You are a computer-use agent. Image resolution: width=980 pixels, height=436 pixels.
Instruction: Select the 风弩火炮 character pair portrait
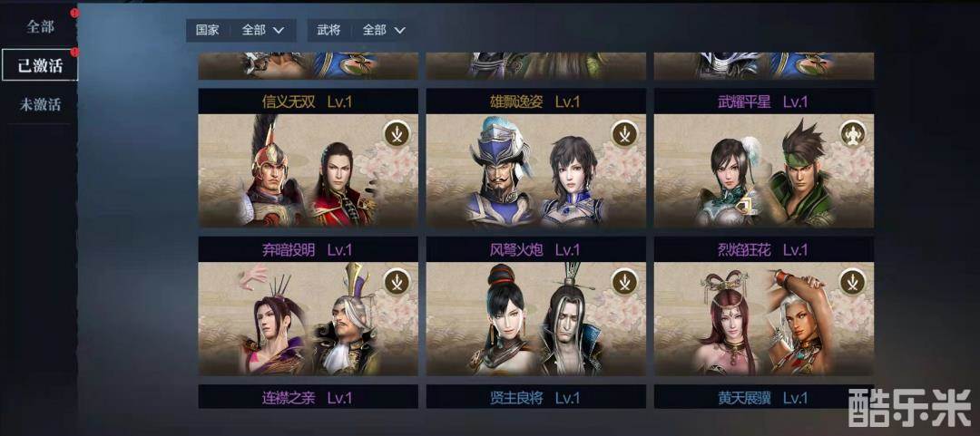click(536, 318)
